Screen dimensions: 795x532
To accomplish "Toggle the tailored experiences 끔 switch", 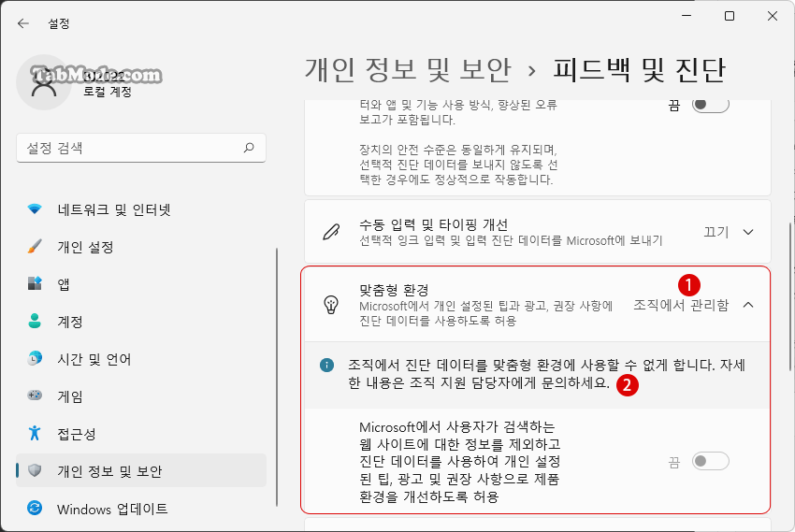I will 710,461.
